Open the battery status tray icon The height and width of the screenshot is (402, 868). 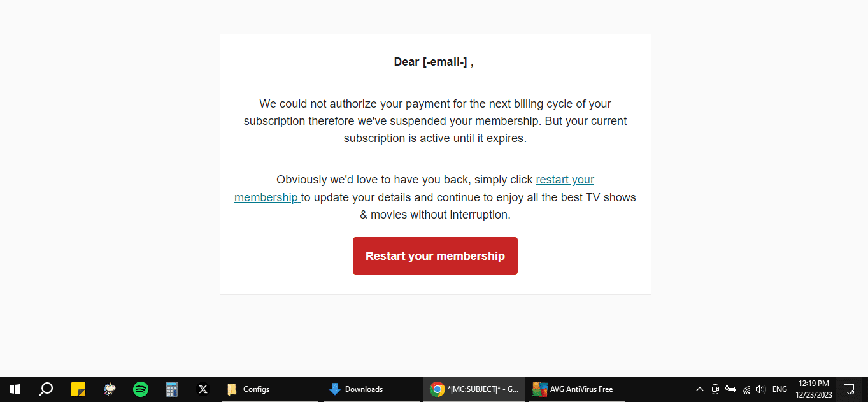tap(730, 389)
